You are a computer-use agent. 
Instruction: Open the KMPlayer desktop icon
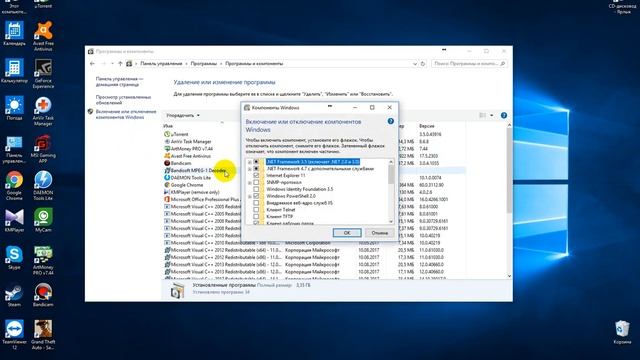[x=14, y=220]
